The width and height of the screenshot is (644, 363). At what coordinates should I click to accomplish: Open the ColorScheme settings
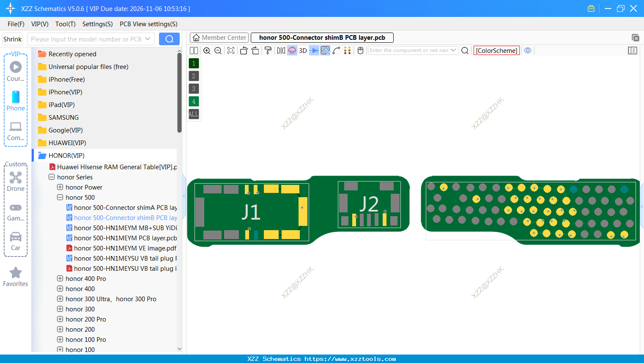click(x=496, y=50)
